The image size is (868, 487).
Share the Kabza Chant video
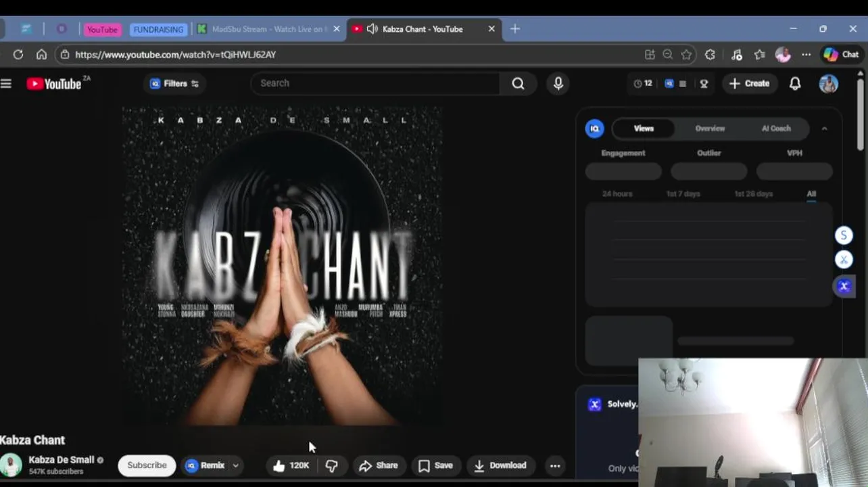point(379,465)
